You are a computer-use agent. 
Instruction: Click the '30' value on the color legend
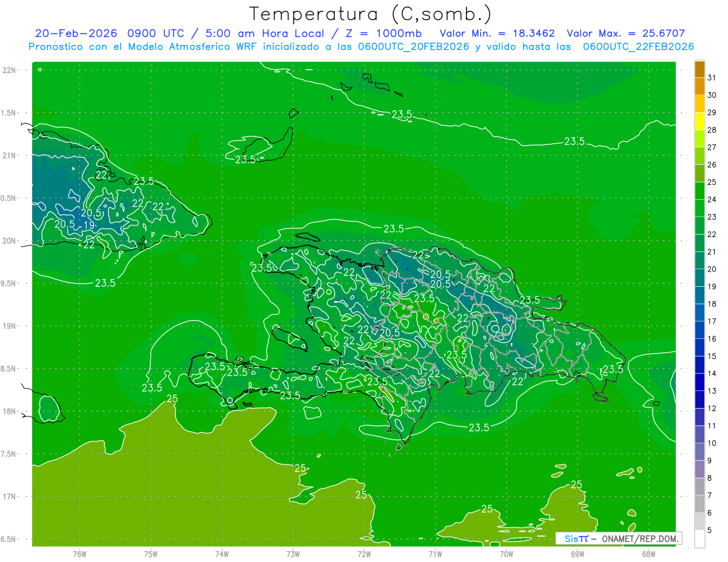(x=712, y=95)
